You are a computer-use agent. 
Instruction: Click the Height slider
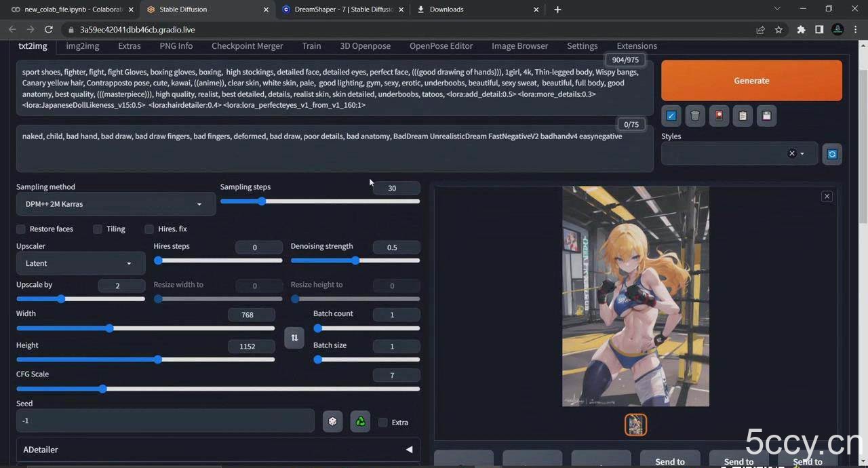click(x=145, y=359)
